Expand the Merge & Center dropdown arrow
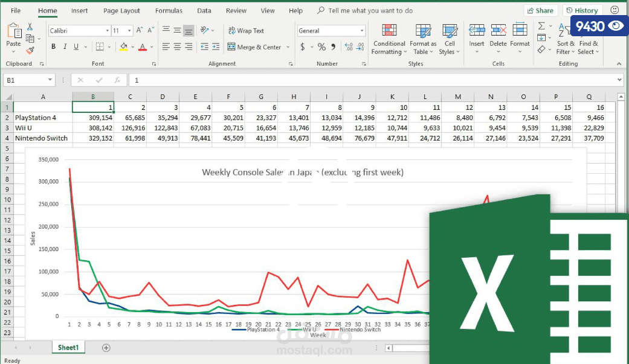 click(x=288, y=47)
